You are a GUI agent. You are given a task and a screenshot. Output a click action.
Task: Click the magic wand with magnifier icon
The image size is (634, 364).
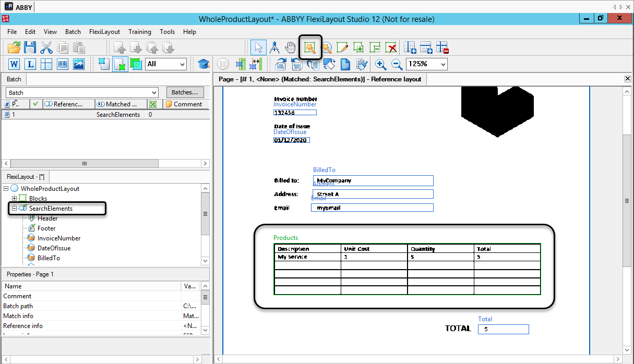point(327,47)
